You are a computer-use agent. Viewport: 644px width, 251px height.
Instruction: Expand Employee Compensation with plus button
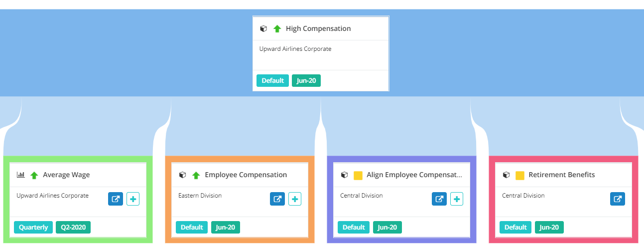coord(295,199)
